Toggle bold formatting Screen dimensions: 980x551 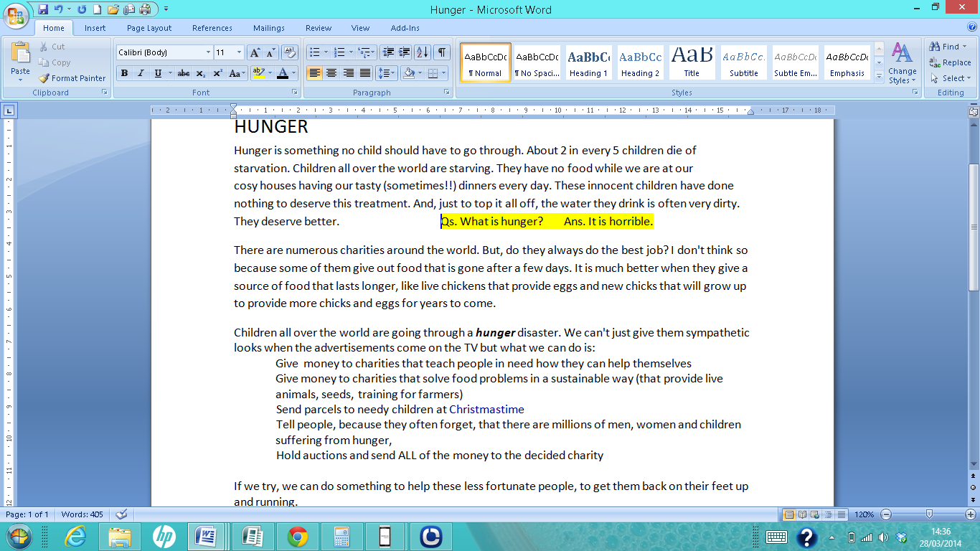tap(124, 73)
